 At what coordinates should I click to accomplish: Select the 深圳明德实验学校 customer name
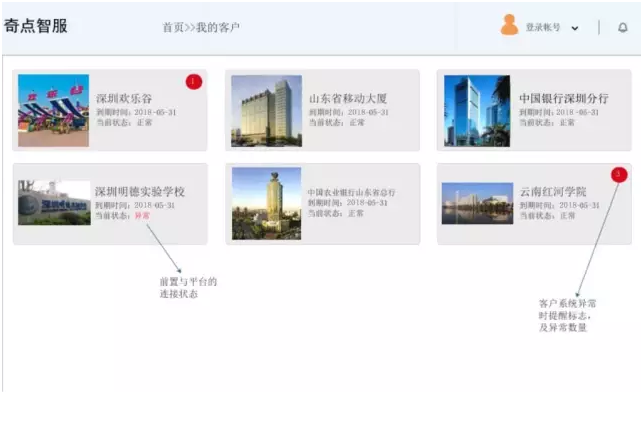click(x=140, y=192)
